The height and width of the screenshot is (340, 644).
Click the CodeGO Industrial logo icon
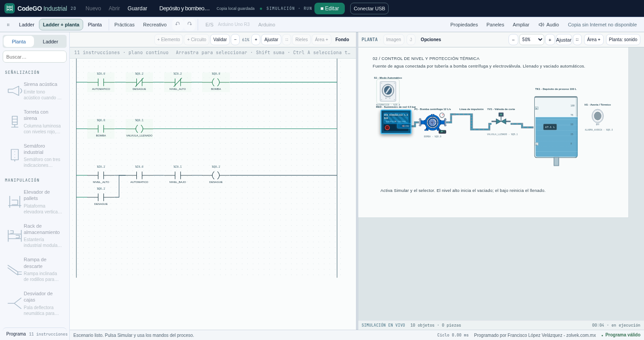coord(9,8)
